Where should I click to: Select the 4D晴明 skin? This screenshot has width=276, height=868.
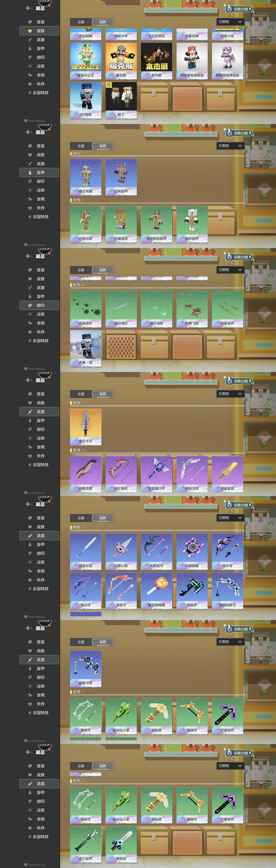tap(86, 100)
